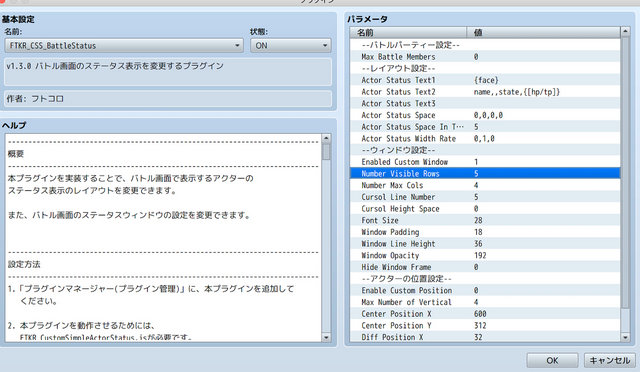This screenshot has width=640, height=372.
Task: Click the --レイアウト設定-- section row
Action: click(x=485, y=68)
